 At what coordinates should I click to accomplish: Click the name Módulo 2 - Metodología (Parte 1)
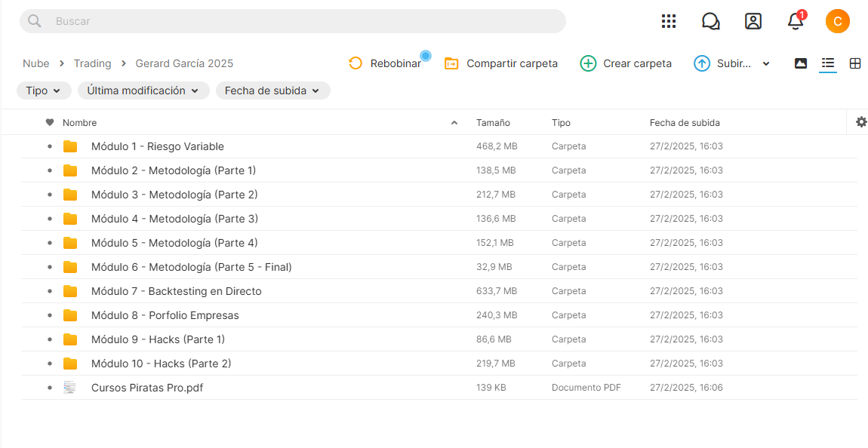click(x=174, y=170)
